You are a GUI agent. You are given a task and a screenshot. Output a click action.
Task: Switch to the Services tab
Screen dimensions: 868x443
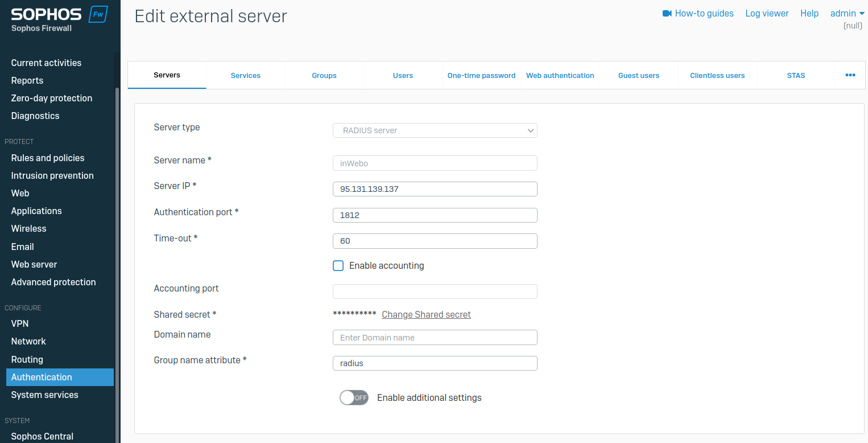tap(245, 75)
